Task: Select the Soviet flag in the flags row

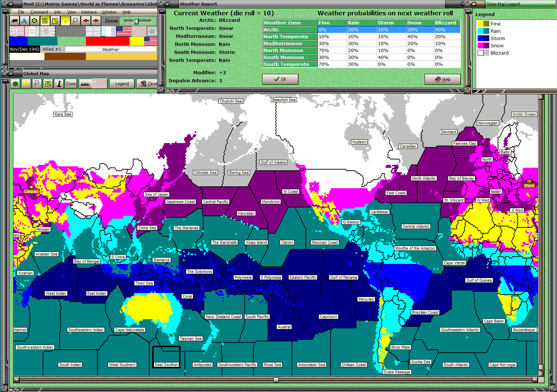Action: pos(139,31)
